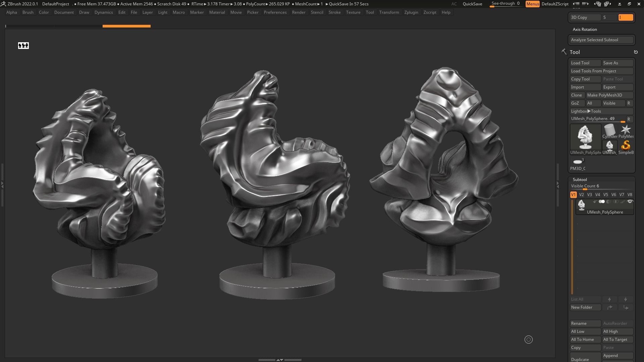This screenshot has height=362, width=644.
Task: Collapse the Tool palette title
Action: tap(575, 52)
